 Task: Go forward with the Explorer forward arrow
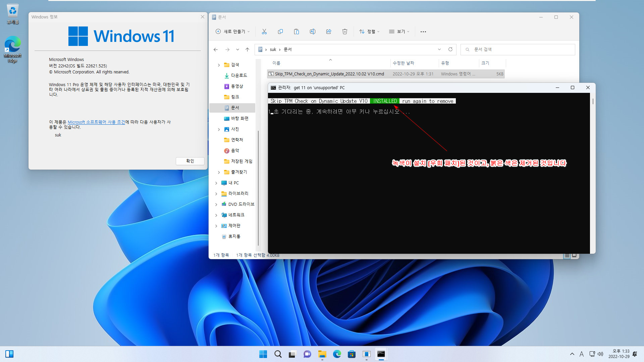[x=227, y=50]
